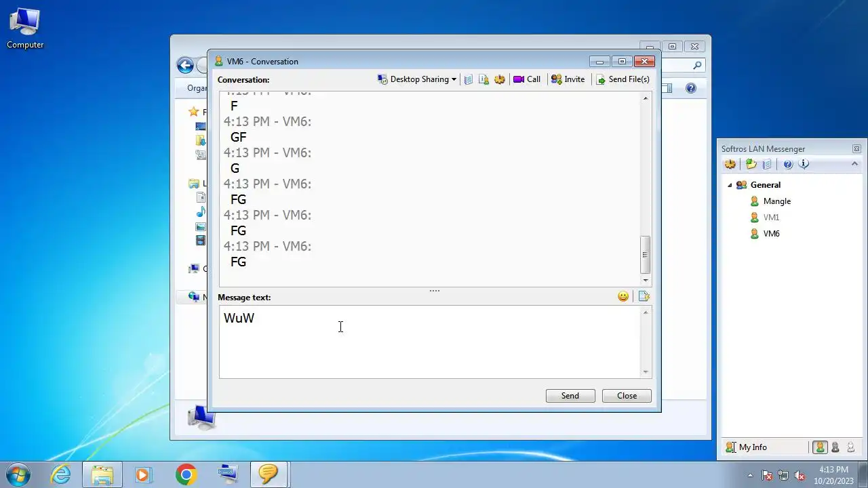Open Help question mark icon in Messenger panel
868x488 pixels.
[788, 164]
